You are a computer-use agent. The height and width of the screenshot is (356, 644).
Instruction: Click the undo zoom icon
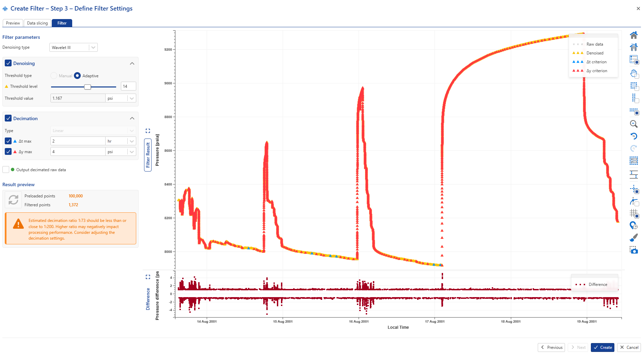point(633,136)
